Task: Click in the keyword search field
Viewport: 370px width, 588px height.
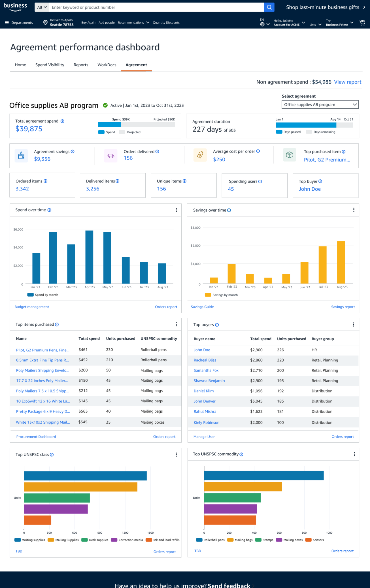Action: click(156, 7)
